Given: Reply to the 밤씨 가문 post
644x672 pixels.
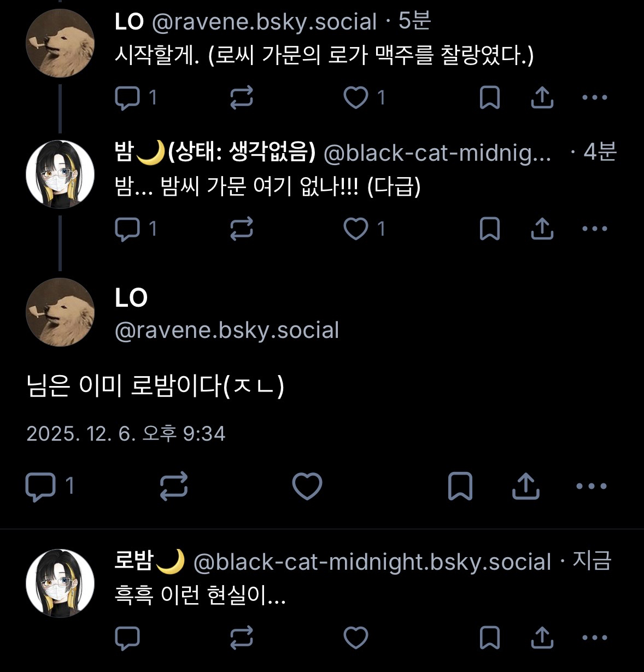Looking at the screenshot, I should 128,229.
